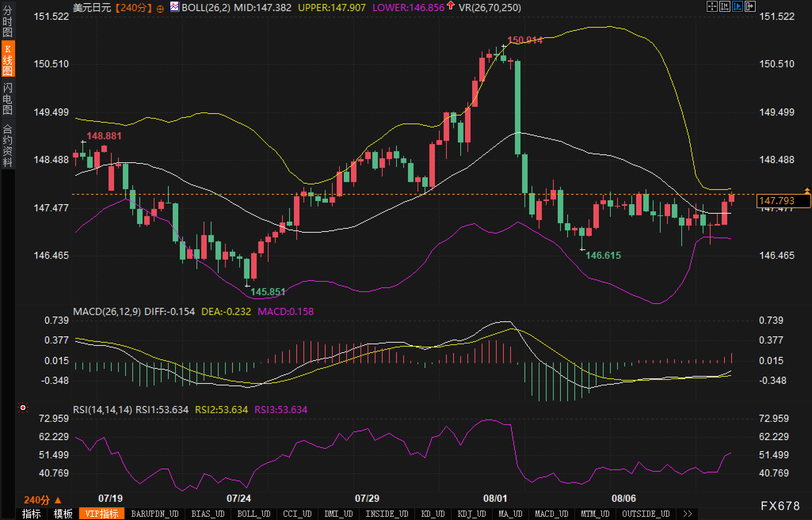The image size is (812, 520).
Task: Switch to 分时图 view in sidebar
Action: [8, 21]
